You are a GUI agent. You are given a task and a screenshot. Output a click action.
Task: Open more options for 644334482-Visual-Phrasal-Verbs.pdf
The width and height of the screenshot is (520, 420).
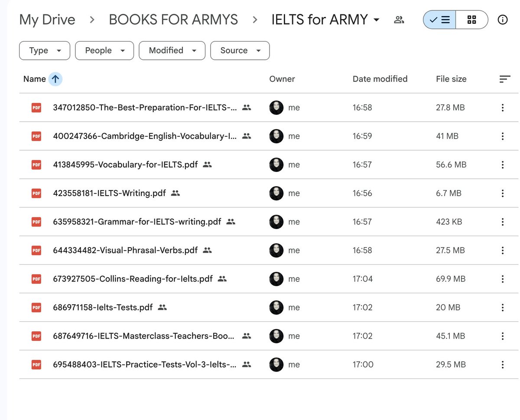pyautogui.click(x=502, y=250)
